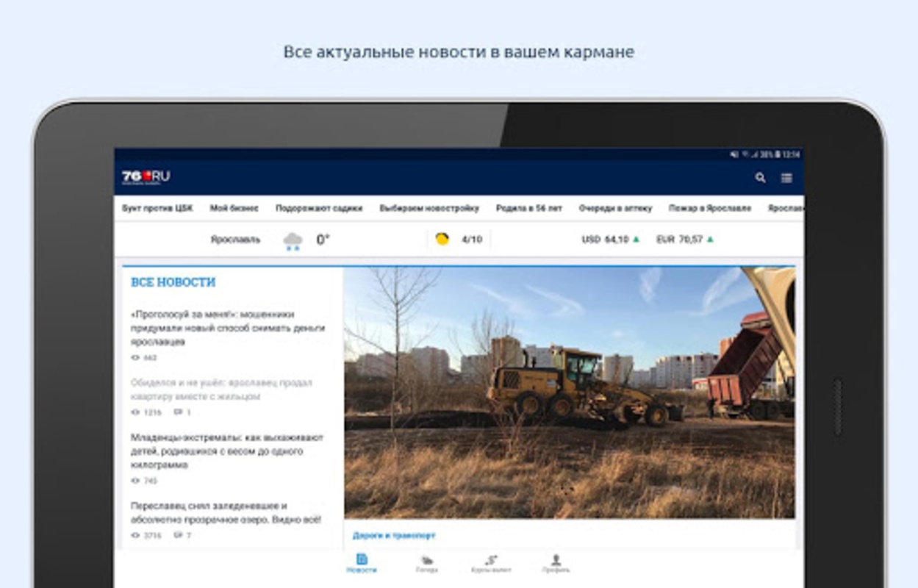Open the 'Пожар в Ярославле' topic

pos(710,208)
